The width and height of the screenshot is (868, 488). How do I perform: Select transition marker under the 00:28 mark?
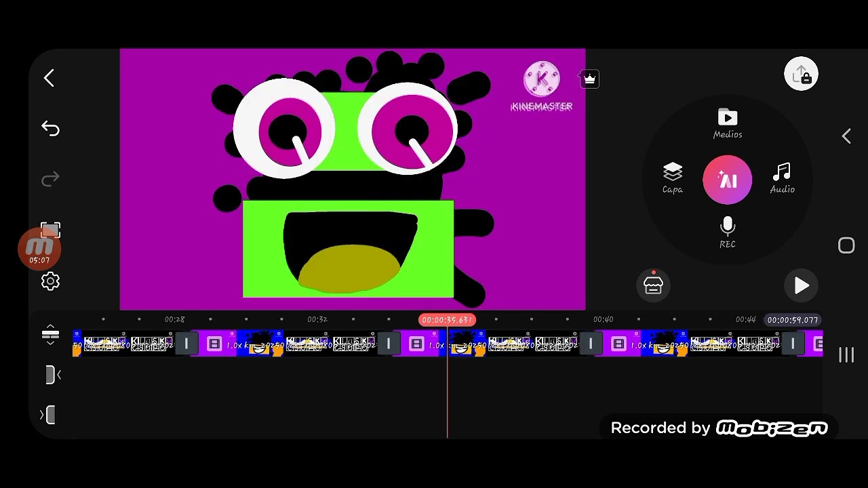186,344
